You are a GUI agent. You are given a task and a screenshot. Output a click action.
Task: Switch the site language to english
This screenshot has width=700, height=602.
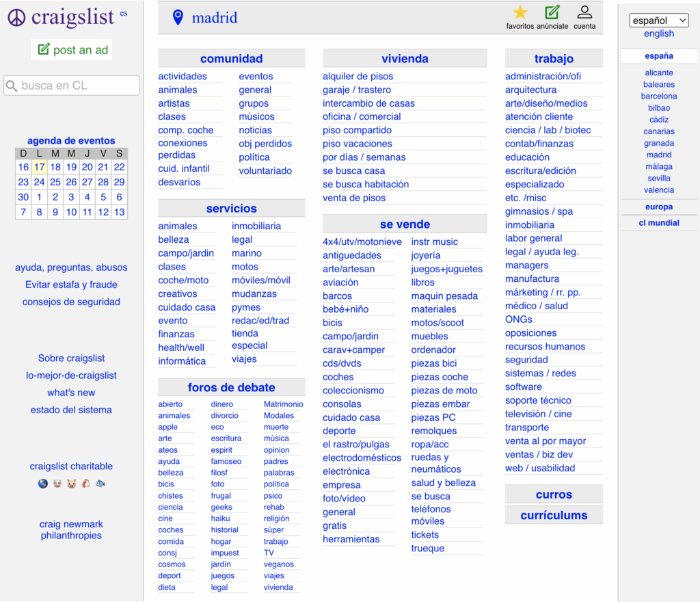(x=658, y=34)
